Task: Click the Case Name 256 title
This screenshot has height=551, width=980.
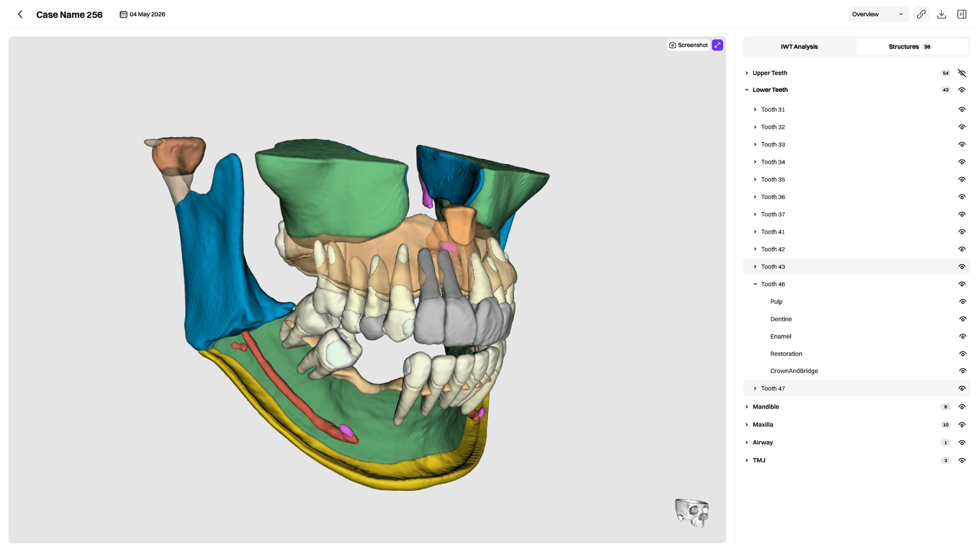Action: [x=69, y=15]
